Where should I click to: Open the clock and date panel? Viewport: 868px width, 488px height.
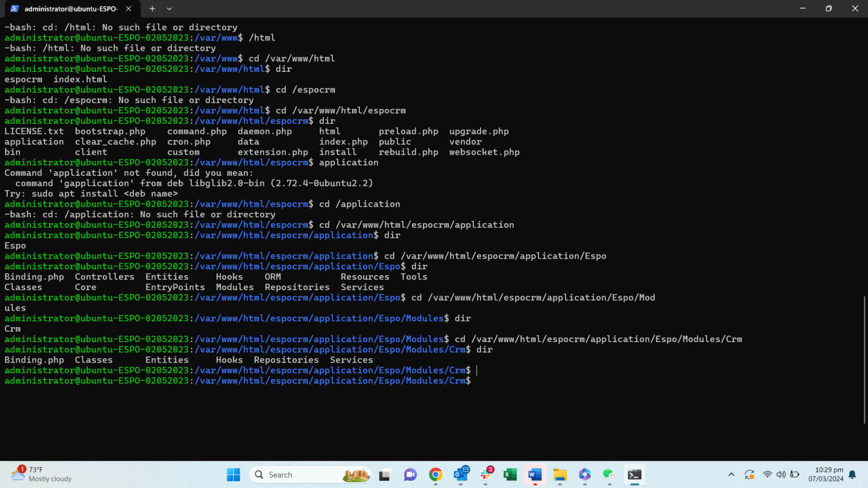(x=825, y=475)
